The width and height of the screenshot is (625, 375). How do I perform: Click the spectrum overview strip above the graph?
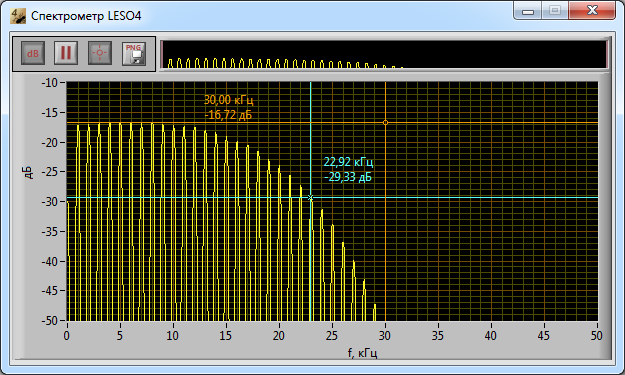point(384,54)
